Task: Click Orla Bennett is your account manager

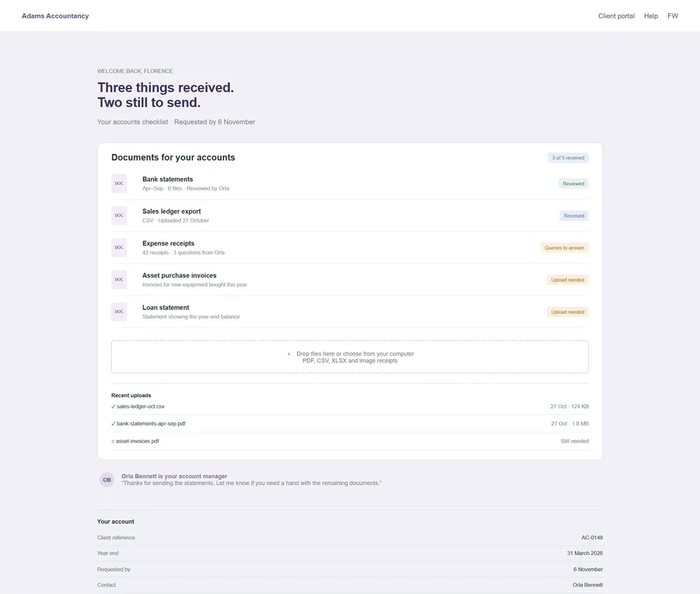Action: tap(174, 476)
